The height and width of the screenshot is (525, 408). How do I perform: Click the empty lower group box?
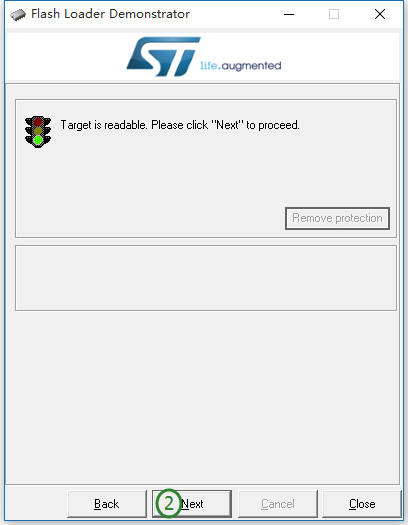(206, 278)
